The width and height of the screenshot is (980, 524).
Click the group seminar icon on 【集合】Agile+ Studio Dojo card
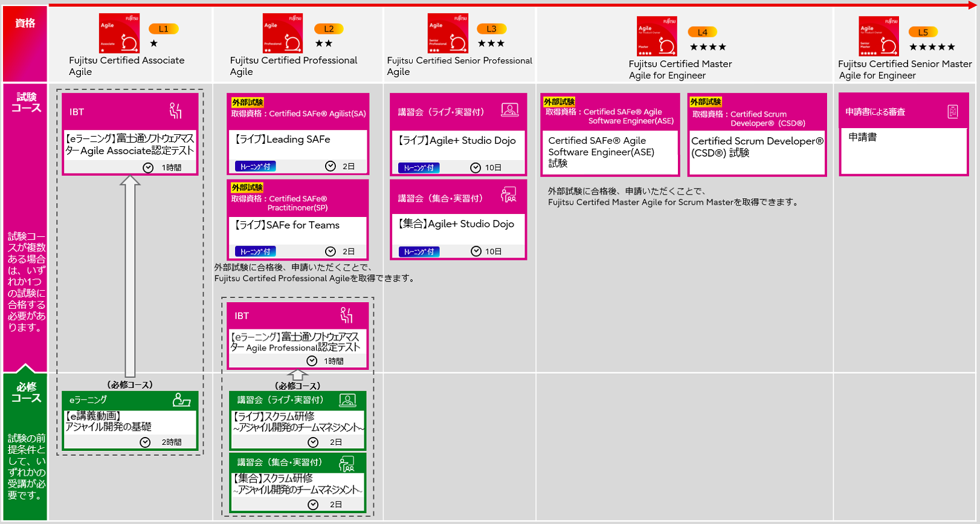tap(509, 195)
